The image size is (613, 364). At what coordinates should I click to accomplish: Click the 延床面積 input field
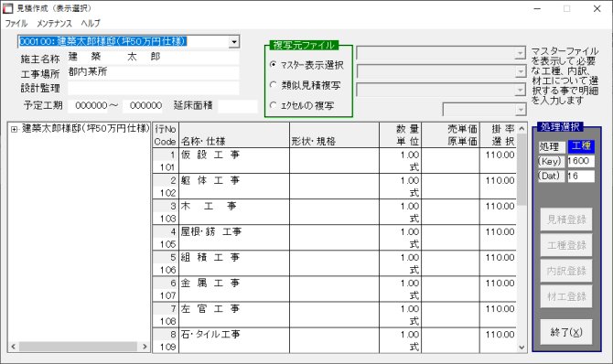point(237,105)
